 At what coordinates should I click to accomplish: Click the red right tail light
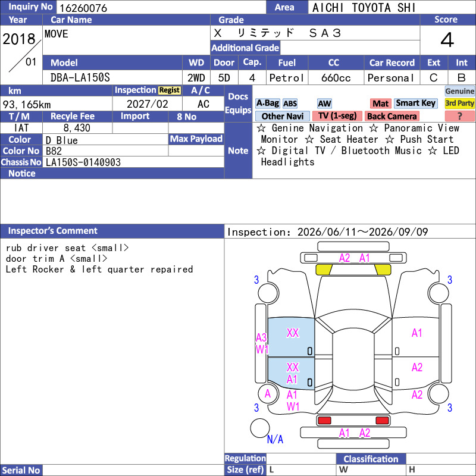382,420
